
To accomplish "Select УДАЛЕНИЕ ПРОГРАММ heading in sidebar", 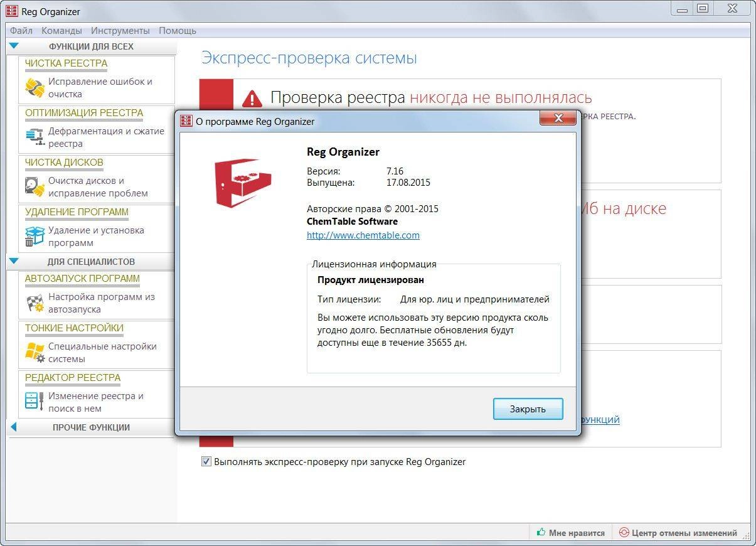I will point(77,212).
